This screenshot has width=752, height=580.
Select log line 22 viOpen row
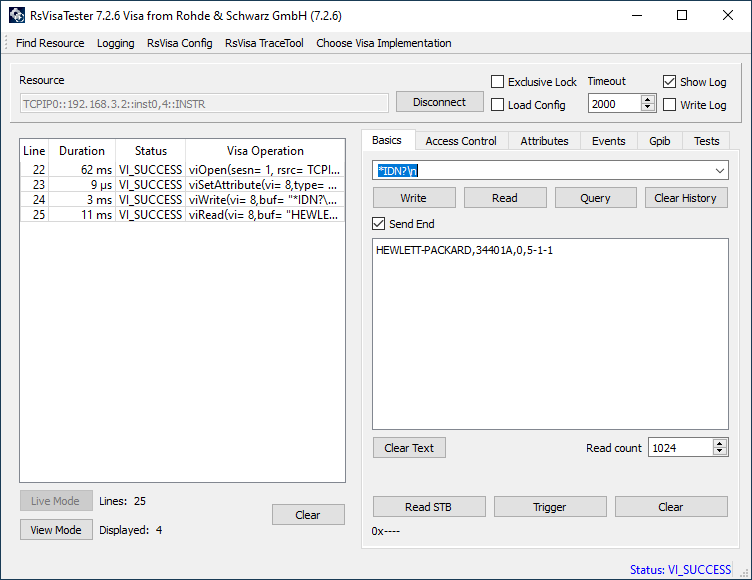pos(182,169)
